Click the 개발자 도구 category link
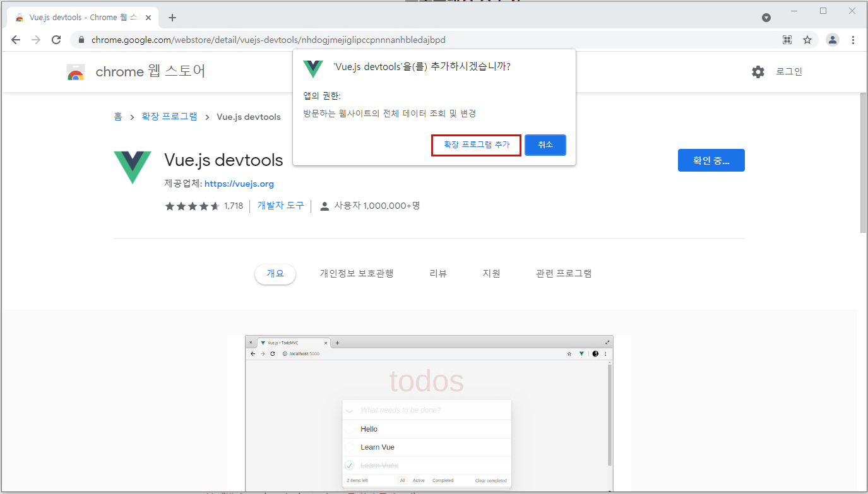868x494 pixels. point(281,206)
